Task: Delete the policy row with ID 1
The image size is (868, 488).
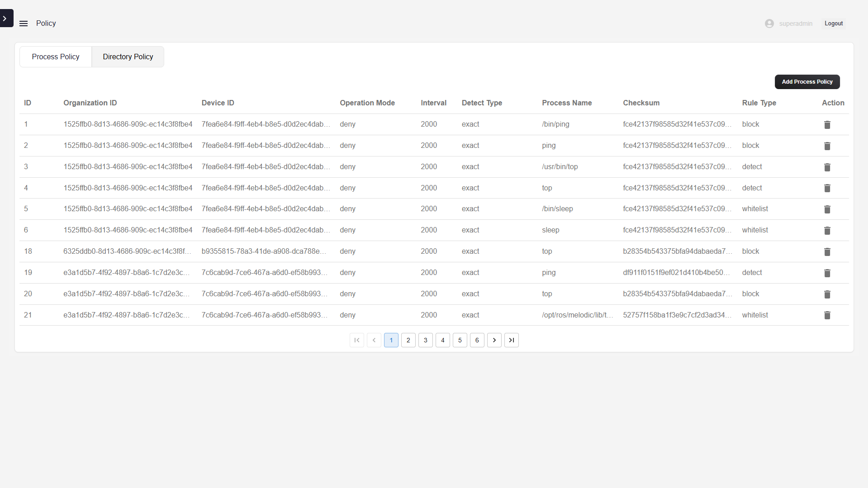Action: (x=827, y=125)
